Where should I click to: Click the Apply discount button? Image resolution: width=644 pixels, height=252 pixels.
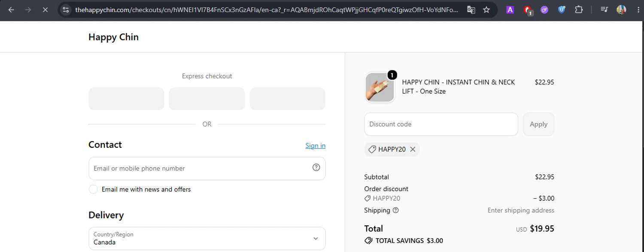click(x=538, y=124)
